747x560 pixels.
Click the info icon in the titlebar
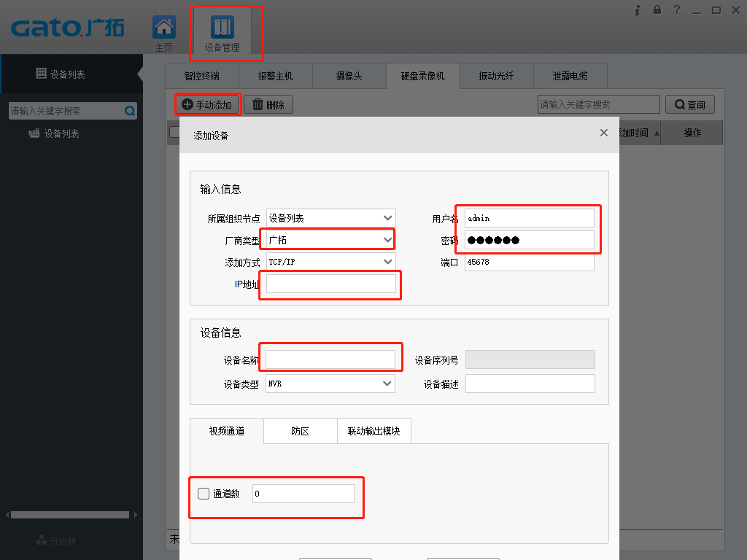point(638,10)
